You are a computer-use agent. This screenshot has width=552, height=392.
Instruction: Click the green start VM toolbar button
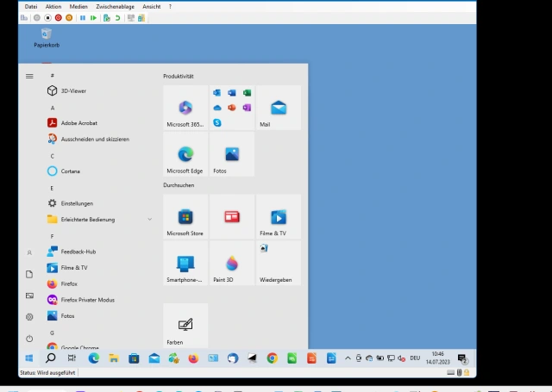(x=93, y=17)
